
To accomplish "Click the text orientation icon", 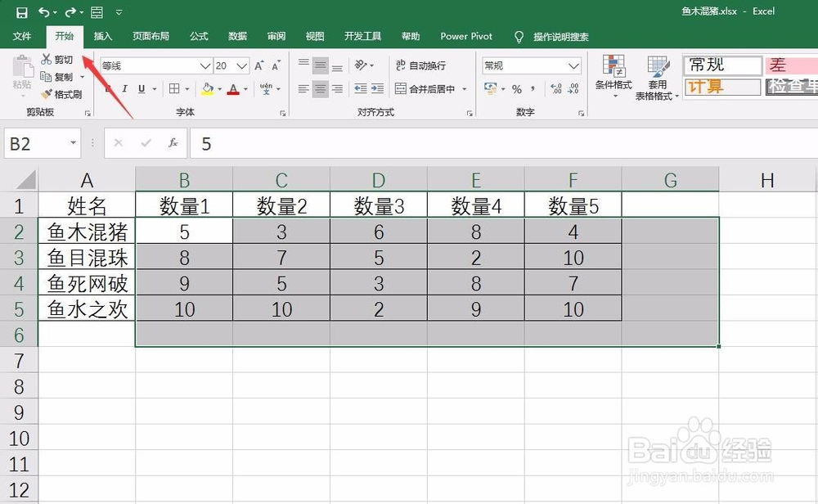I will 361,65.
